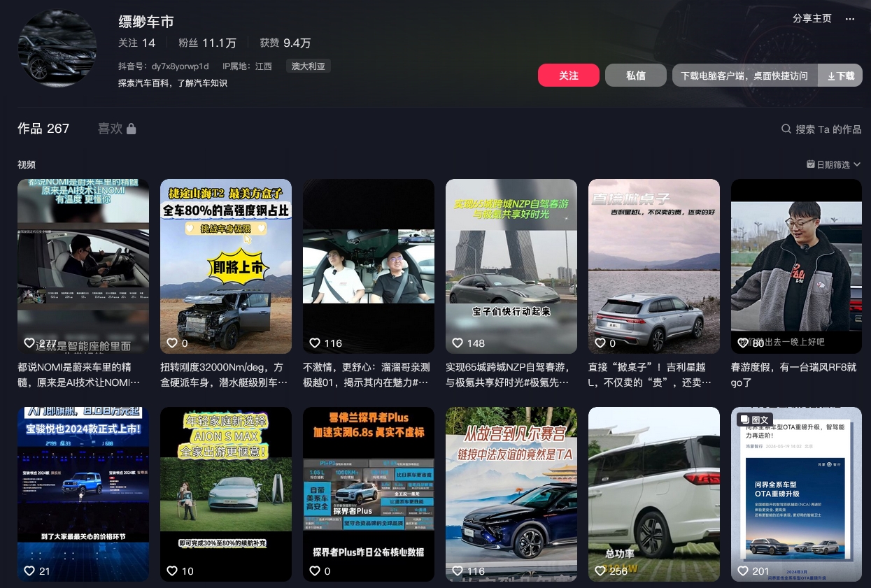Click the calendar icon next to 日期筛选

click(x=810, y=164)
